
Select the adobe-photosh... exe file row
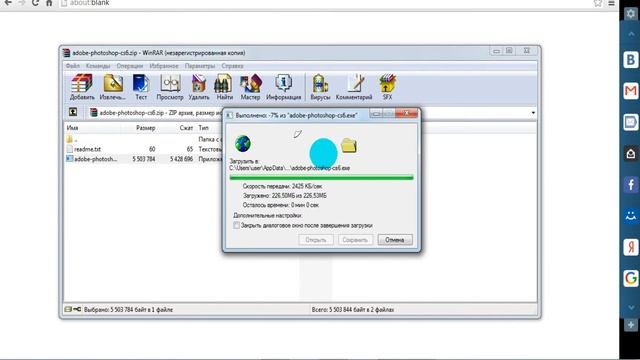(x=143, y=159)
